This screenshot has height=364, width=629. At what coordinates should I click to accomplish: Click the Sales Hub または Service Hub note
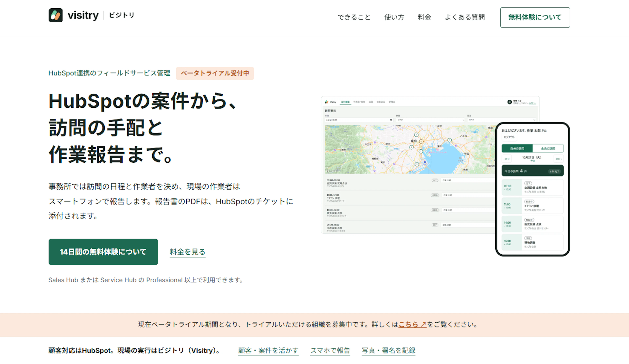point(146,280)
